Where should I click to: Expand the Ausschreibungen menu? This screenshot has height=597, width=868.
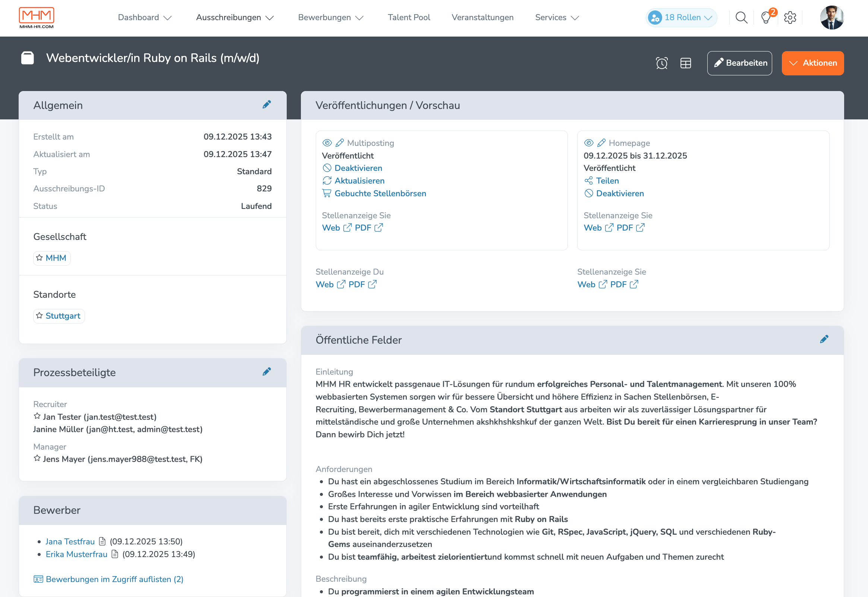(x=235, y=18)
